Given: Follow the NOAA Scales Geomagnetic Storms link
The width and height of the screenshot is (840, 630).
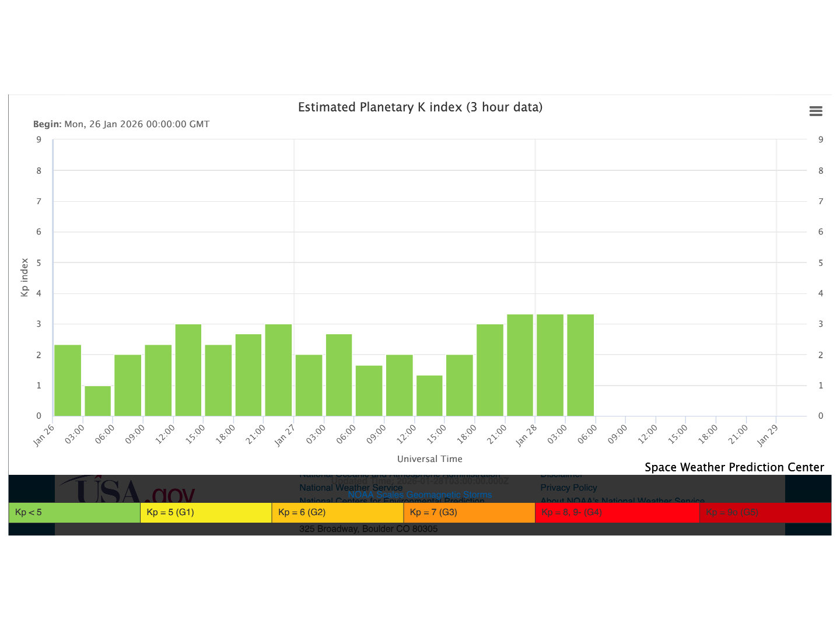Looking at the screenshot, I should [x=419, y=495].
